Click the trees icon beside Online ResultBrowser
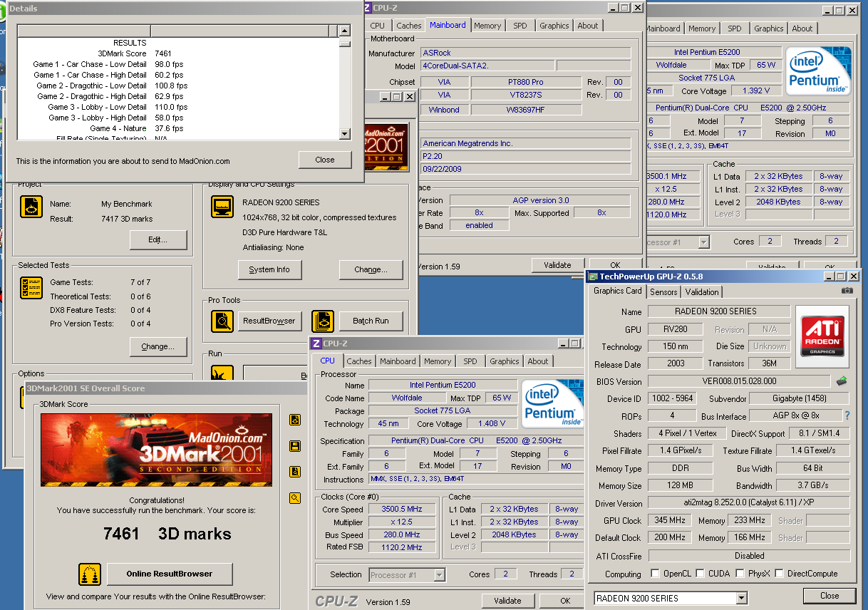This screenshot has width=868, height=610. (x=91, y=574)
